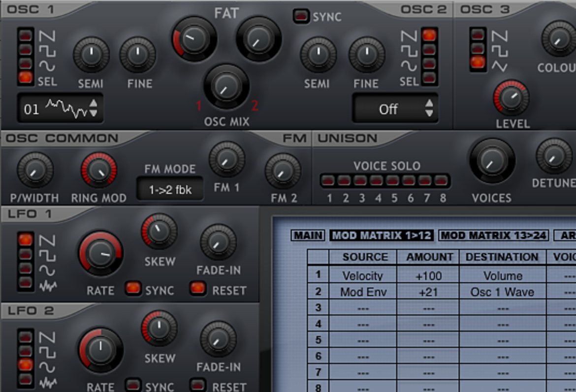The height and width of the screenshot is (392, 576).
Task: Select OSC 1 sine waveform LED
Action: click(x=25, y=63)
